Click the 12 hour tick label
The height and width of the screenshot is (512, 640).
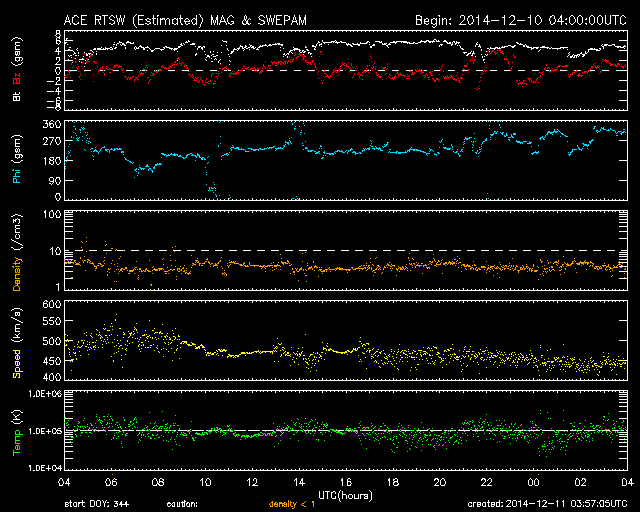(x=252, y=483)
